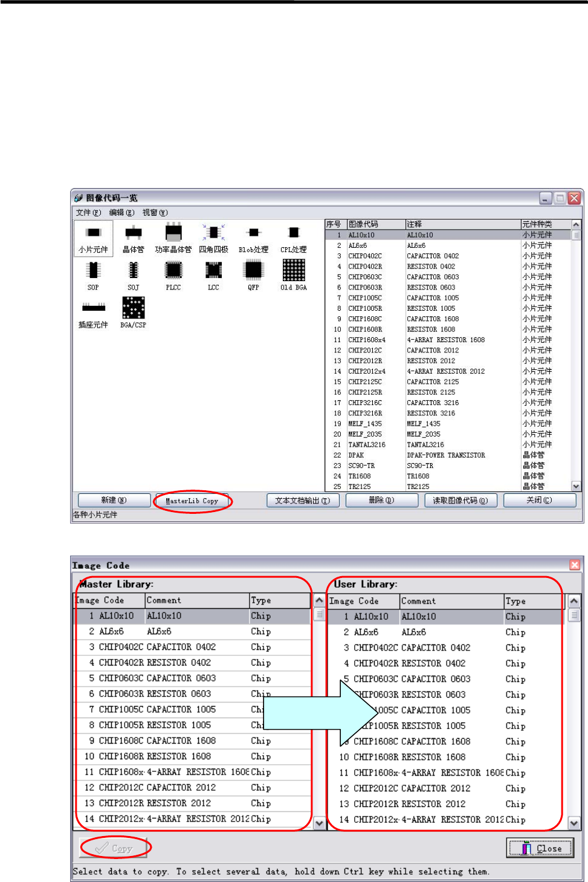The width and height of the screenshot is (588, 882).
Task: Click the MasterLib Copy button
Action: pos(192,501)
